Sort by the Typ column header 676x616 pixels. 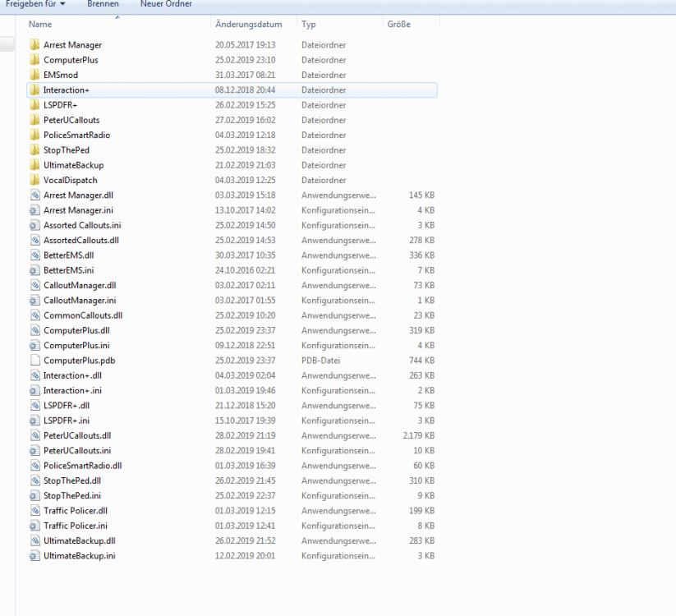coord(309,24)
